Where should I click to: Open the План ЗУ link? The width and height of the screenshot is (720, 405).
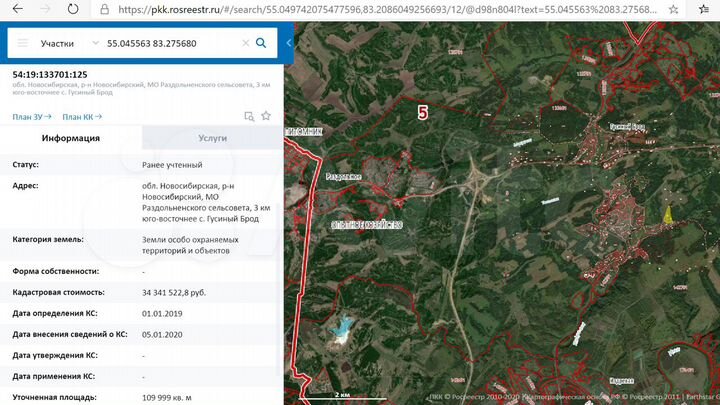30,117
